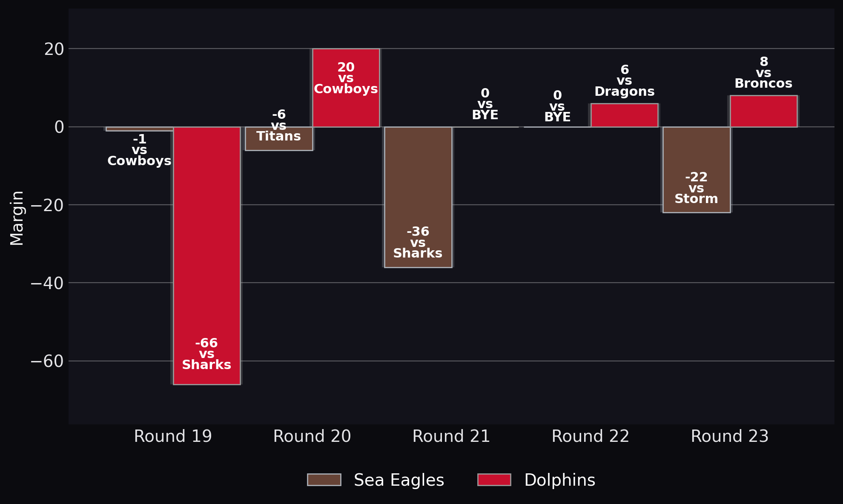
Task: Click the 20 vs Cowboys bar
Action: [x=346, y=88]
